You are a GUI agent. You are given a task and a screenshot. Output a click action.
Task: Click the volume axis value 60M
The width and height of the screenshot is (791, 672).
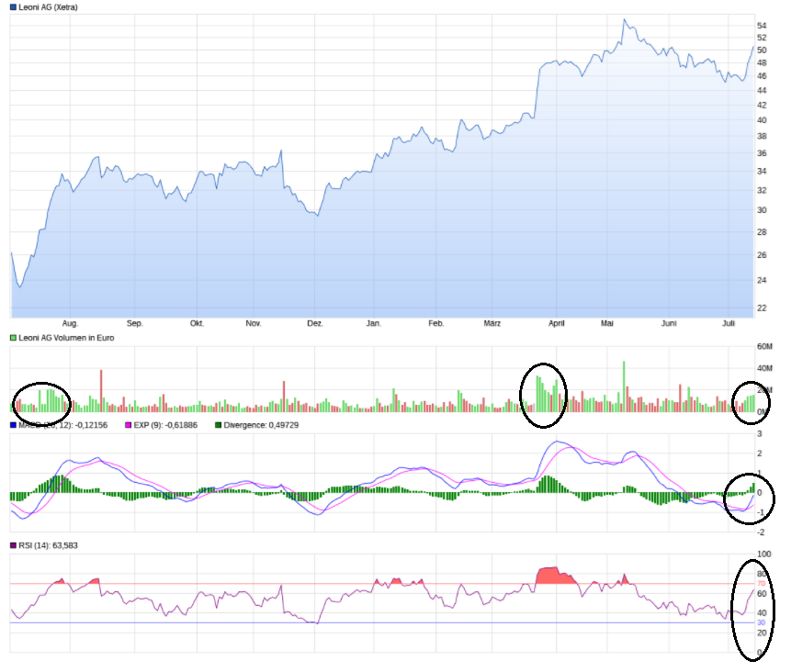tap(764, 346)
